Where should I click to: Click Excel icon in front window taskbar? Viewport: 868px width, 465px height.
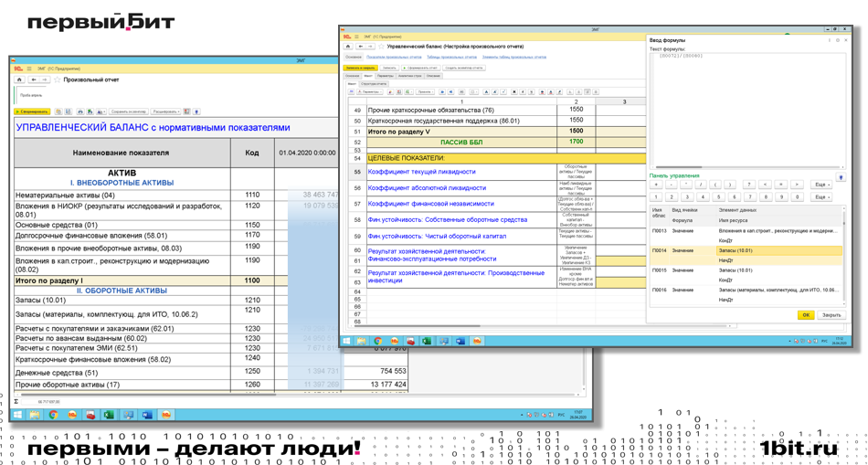pyautogui.click(x=428, y=341)
